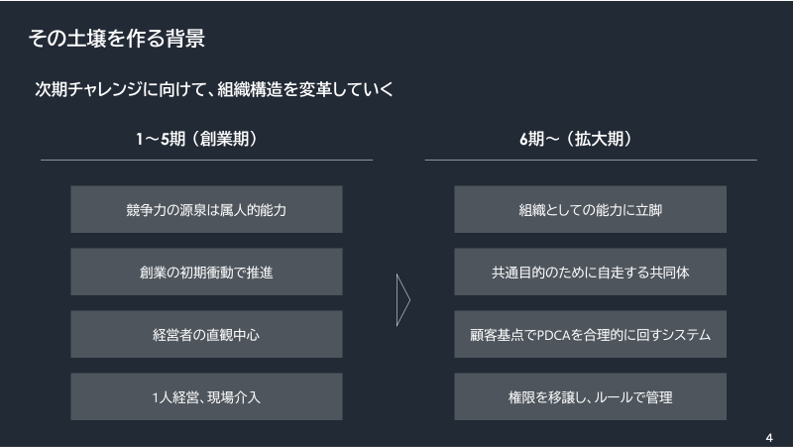
Task: Select the 1人経営、現場介入 box
Action: pyautogui.click(x=206, y=397)
